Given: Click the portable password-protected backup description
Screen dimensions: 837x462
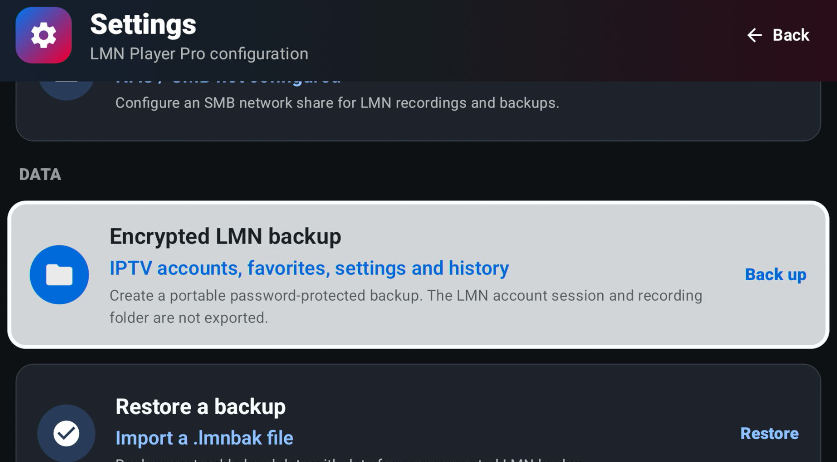Looking at the screenshot, I should tap(406, 307).
